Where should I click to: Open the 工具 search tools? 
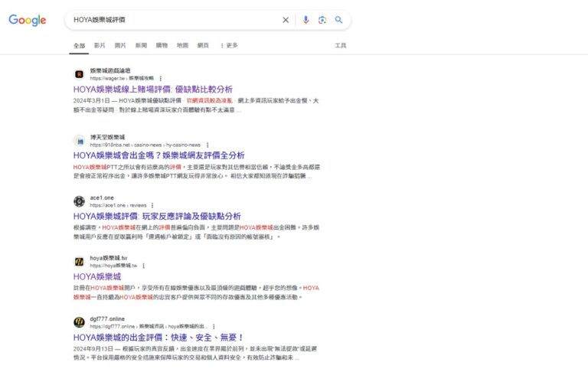click(341, 45)
